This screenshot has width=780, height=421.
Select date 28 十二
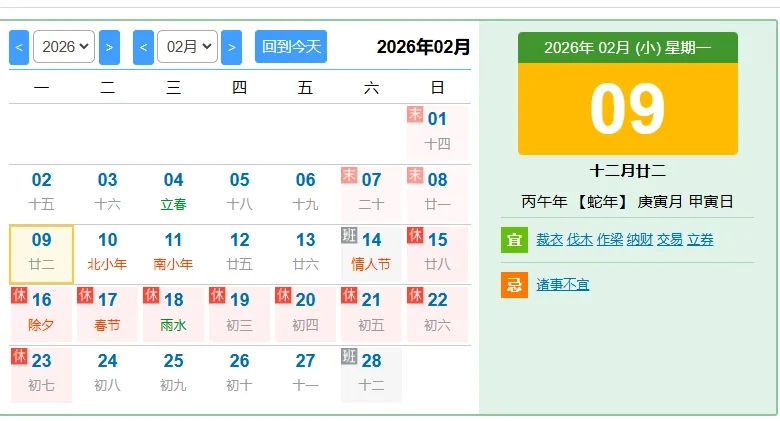[x=371, y=375]
